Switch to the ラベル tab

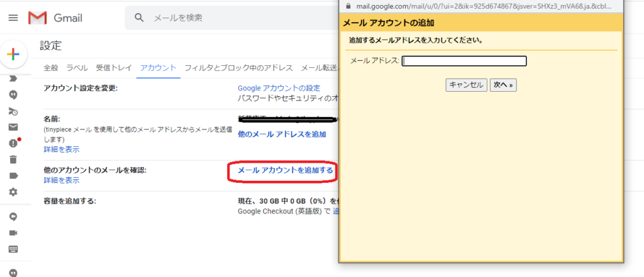[77, 68]
